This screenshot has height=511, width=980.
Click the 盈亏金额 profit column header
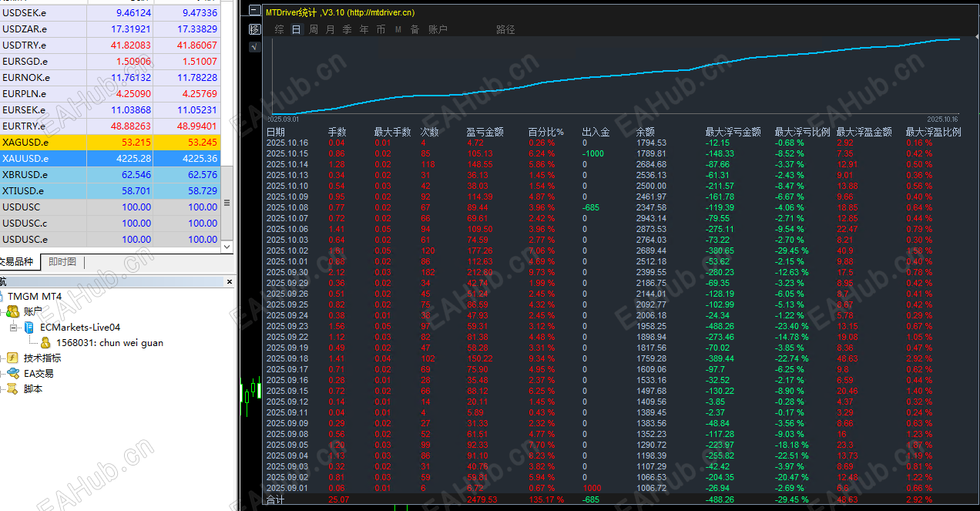click(485, 132)
